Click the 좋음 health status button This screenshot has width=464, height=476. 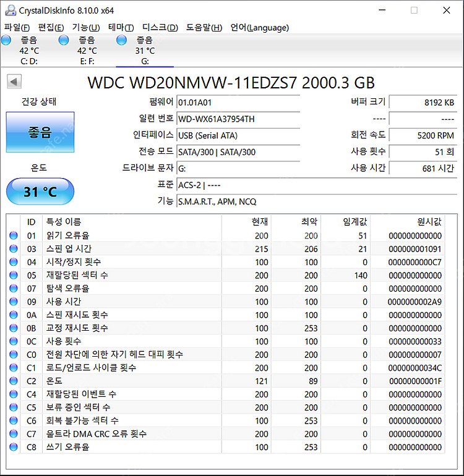click(40, 132)
